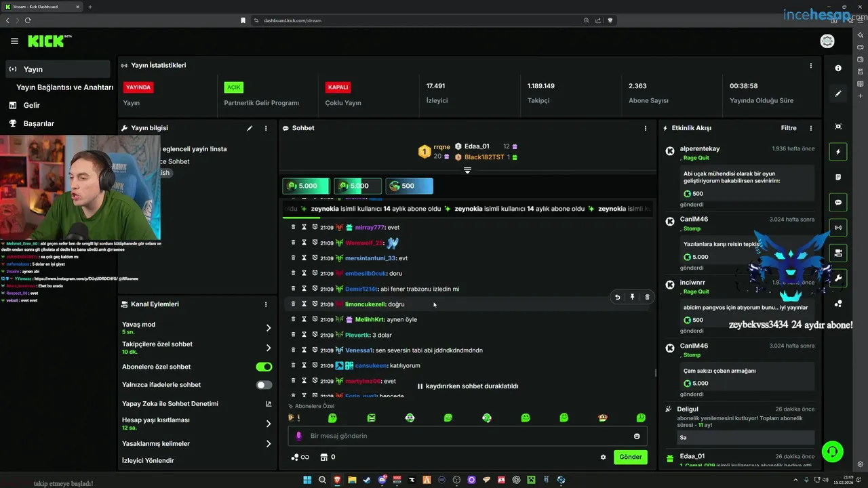
Task: Open the emoji picker in message box
Action: point(637,436)
